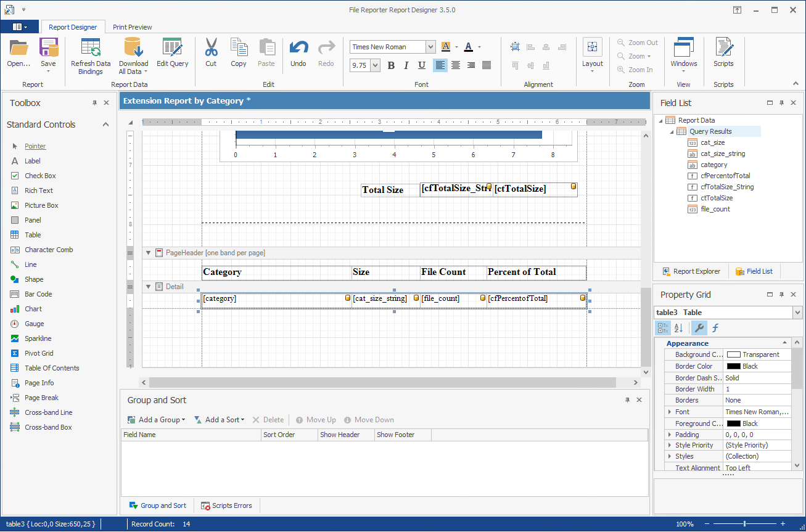The width and height of the screenshot is (806, 532).
Task: Open the blue application menu button
Action: coord(19,27)
